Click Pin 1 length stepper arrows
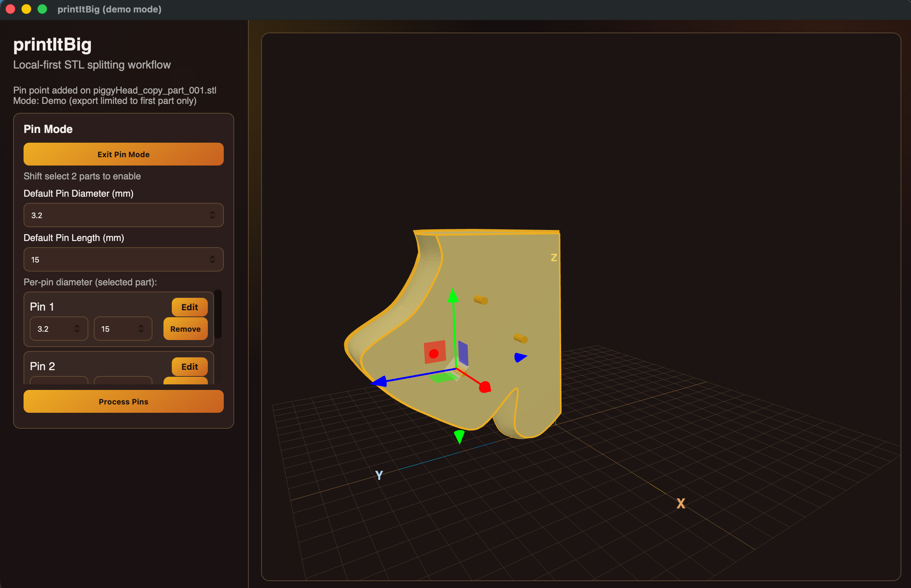This screenshot has width=911, height=588. coord(141,329)
